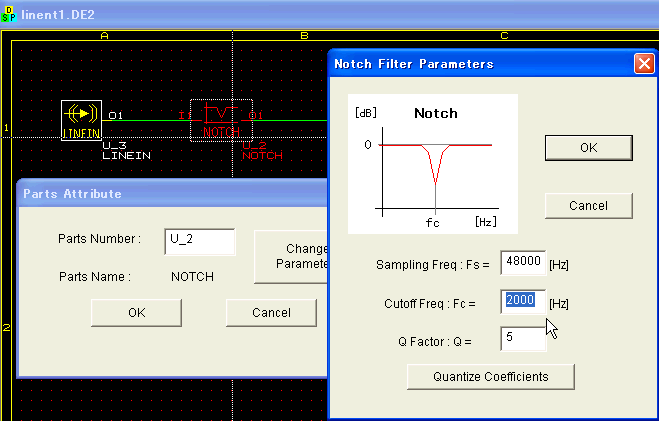Select the LINEIN block icon
This screenshot has height=421, width=659.
coord(82,120)
